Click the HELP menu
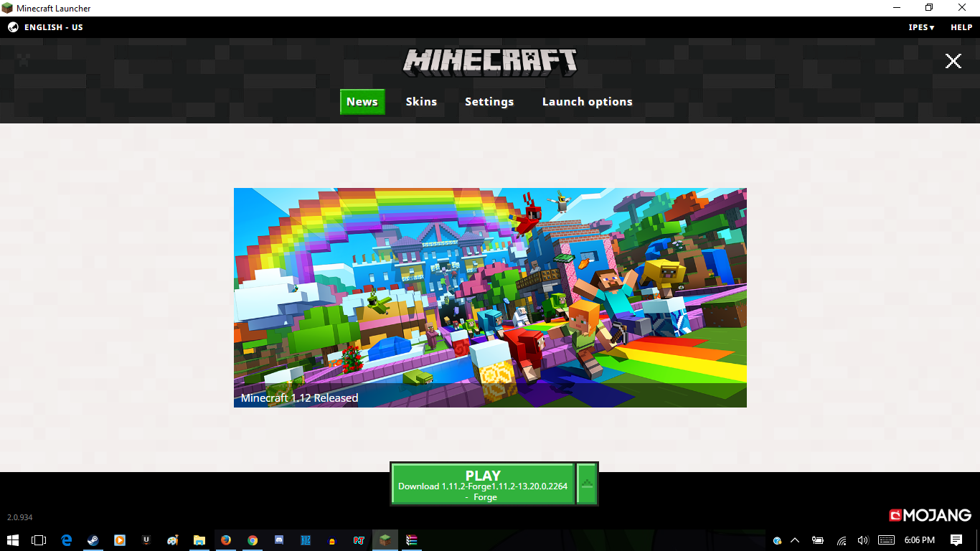Viewport: 980px width, 551px height. (961, 27)
